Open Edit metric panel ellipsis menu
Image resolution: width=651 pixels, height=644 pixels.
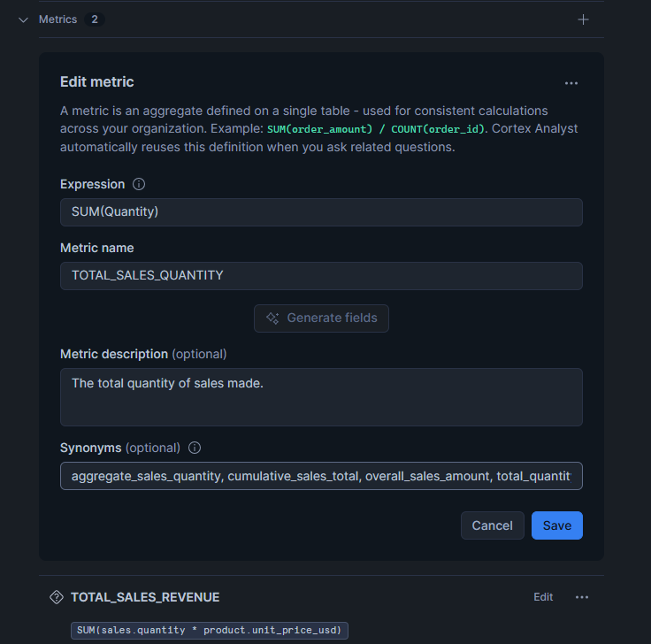click(x=571, y=83)
